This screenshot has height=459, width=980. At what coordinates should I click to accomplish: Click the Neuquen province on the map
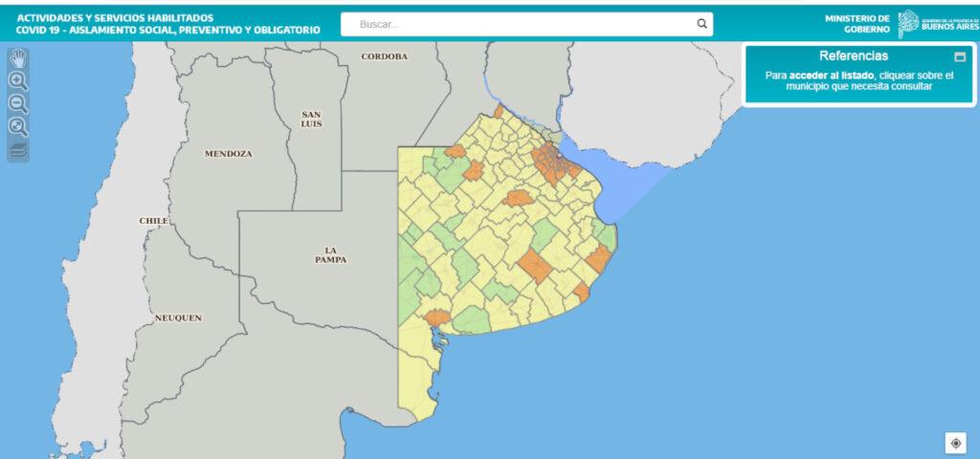tap(178, 317)
